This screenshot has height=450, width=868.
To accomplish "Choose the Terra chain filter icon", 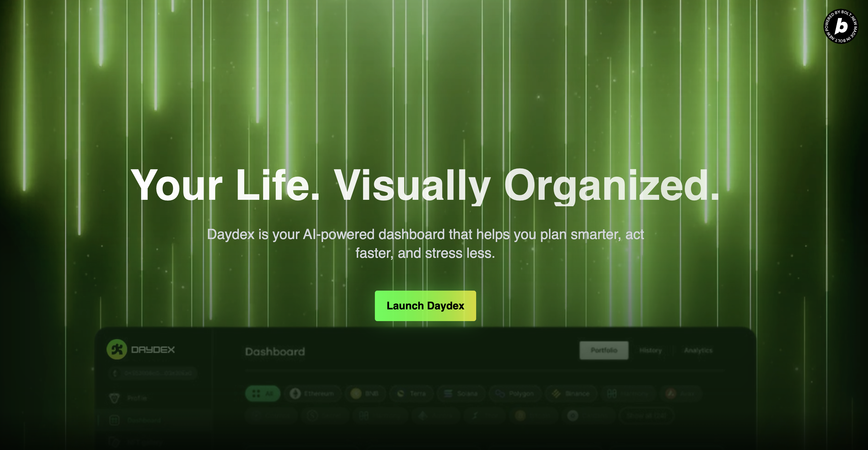I will [401, 394].
